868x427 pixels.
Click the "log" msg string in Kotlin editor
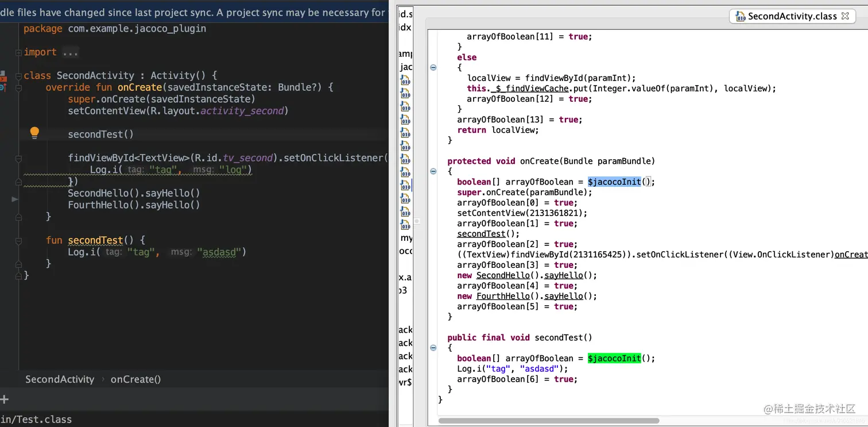[233, 170]
